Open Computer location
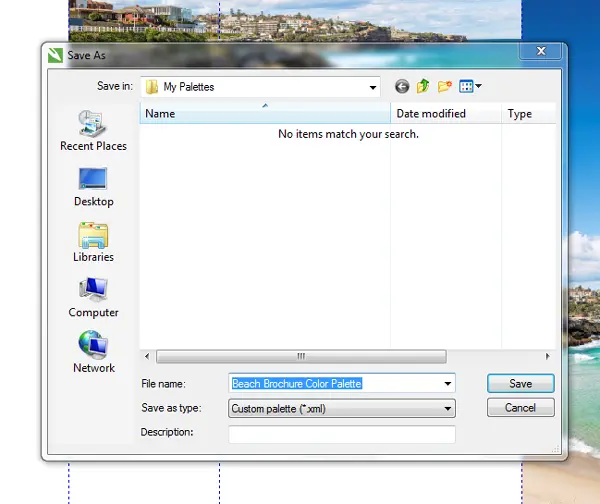 (93, 297)
